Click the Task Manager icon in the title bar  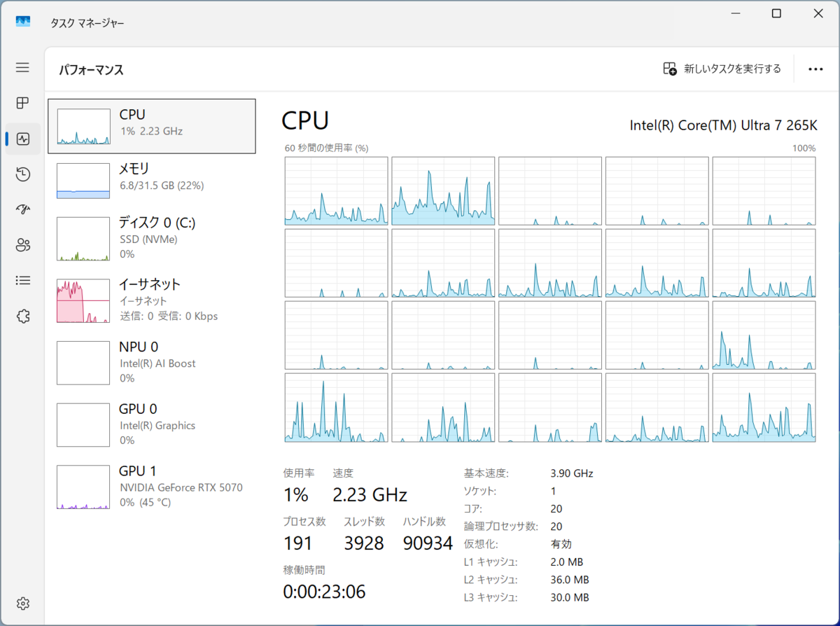click(x=23, y=22)
